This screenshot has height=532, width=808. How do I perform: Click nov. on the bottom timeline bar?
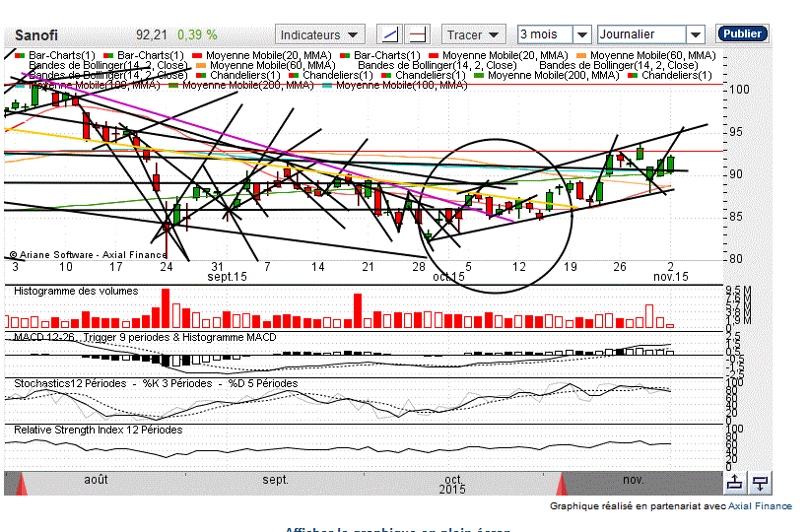tap(634, 480)
